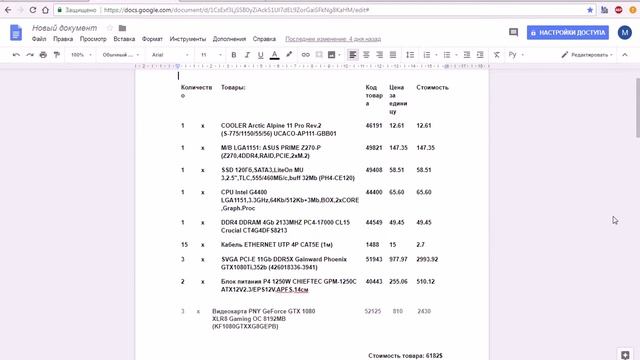Screen dimensions: 640x360
Task: Open the Правка menu
Action: pyautogui.click(x=63, y=39)
